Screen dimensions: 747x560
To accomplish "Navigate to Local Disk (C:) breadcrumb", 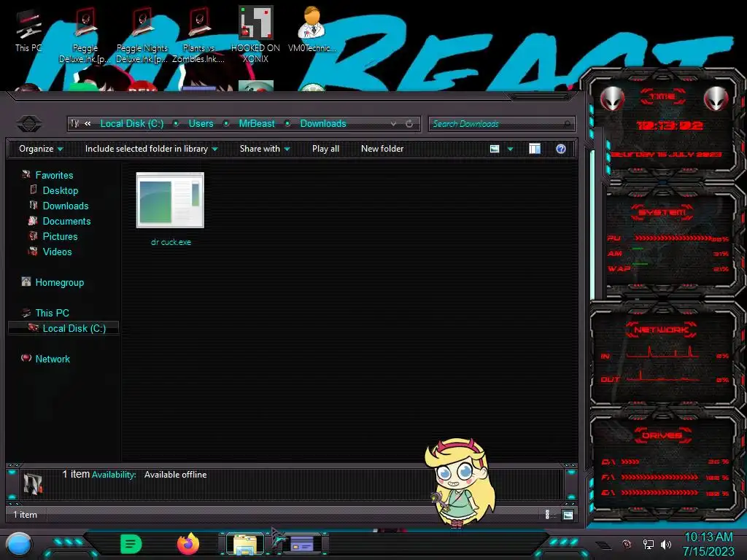I will pyautogui.click(x=132, y=124).
